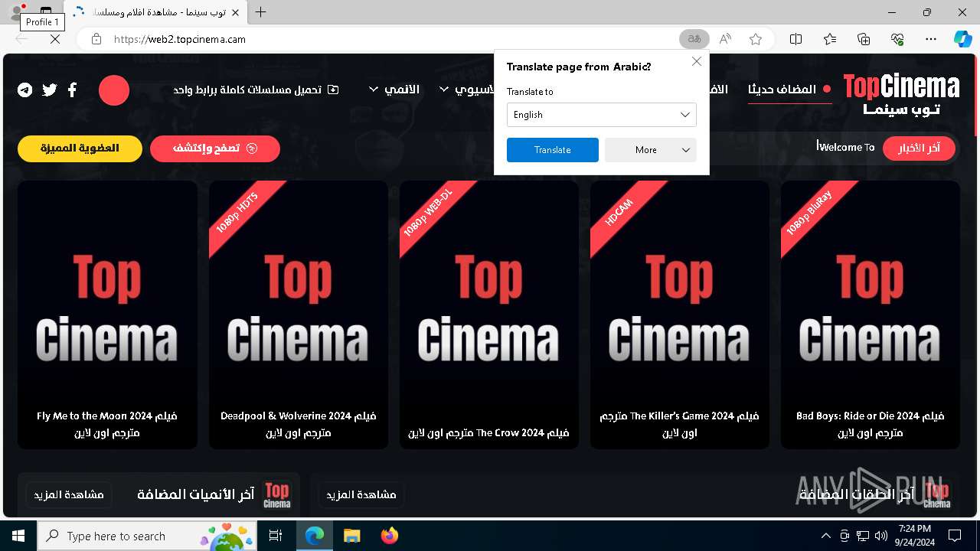Click the تصفح وإكتشف button
Viewport: 980px width, 551px height.
coord(215,148)
